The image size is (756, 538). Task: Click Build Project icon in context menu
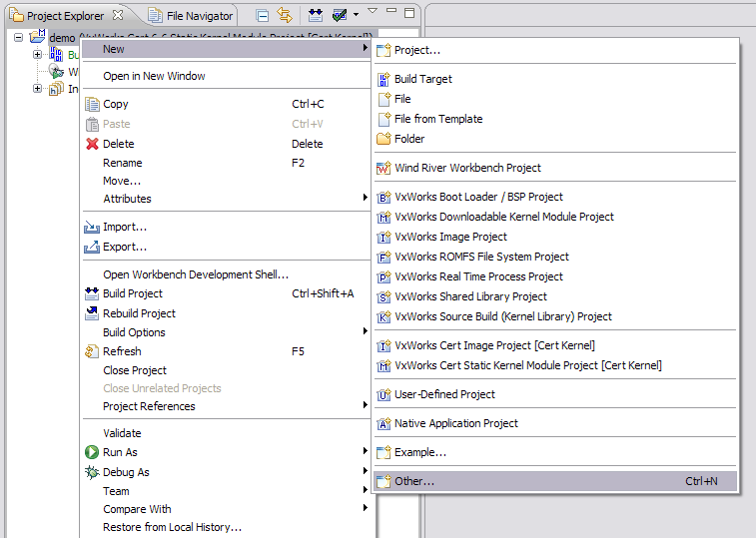coord(92,293)
